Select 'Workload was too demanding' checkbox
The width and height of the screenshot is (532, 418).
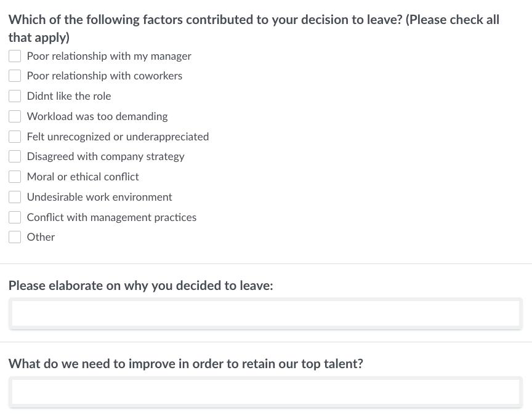(15, 116)
